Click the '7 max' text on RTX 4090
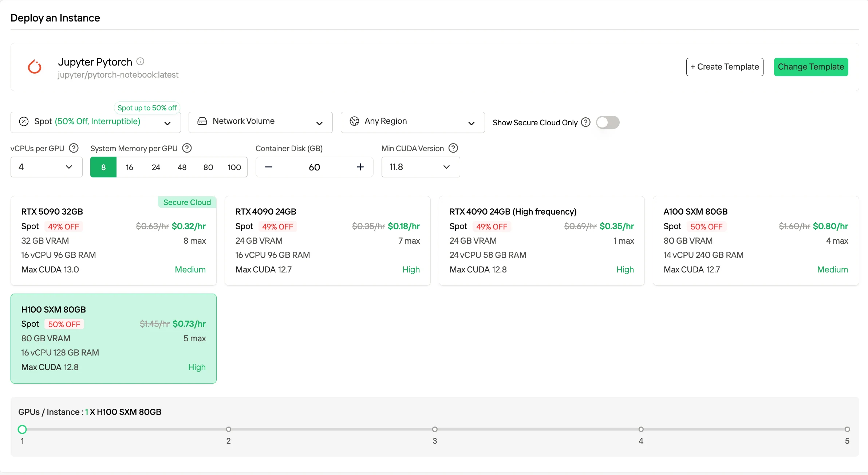The height and width of the screenshot is (475, 868). point(409,241)
